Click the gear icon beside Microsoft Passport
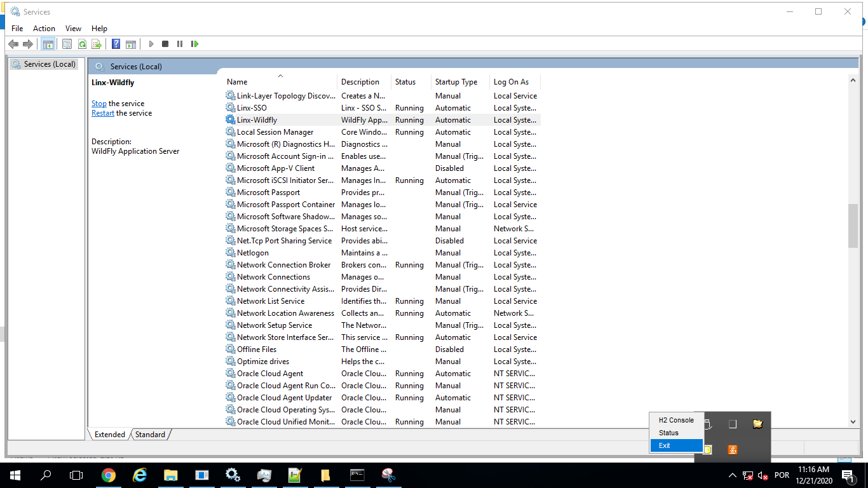Screen dimensions: 868x488 point(231,193)
